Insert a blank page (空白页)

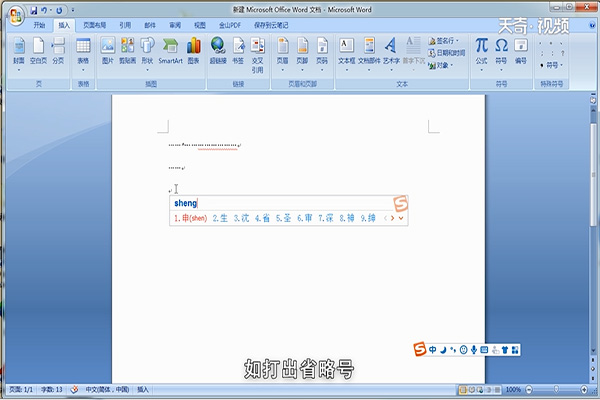38,51
